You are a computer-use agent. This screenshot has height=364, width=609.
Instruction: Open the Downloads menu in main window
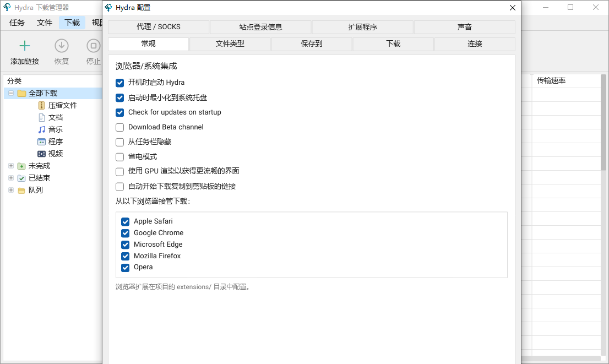pyautogui.click(x=72, y=23)
